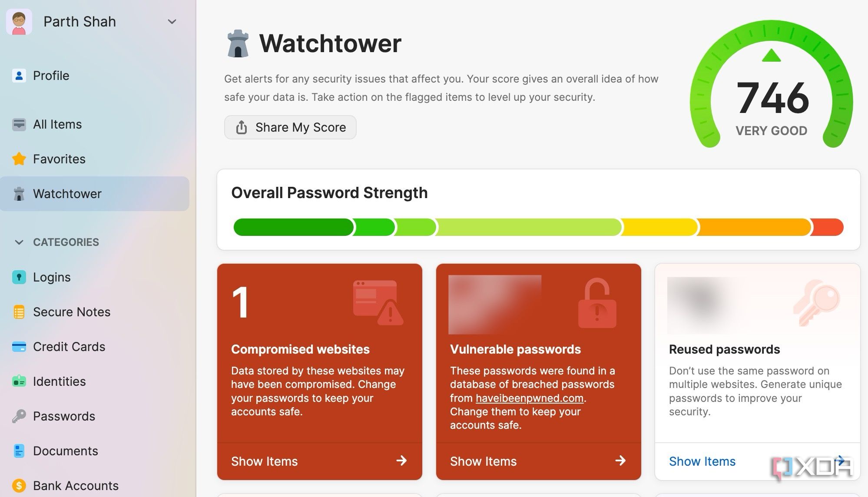Image resolution: width=868 pixels, height=497 pixels.
Task: Show Items for Reused passwords
Action: (702, 461)
